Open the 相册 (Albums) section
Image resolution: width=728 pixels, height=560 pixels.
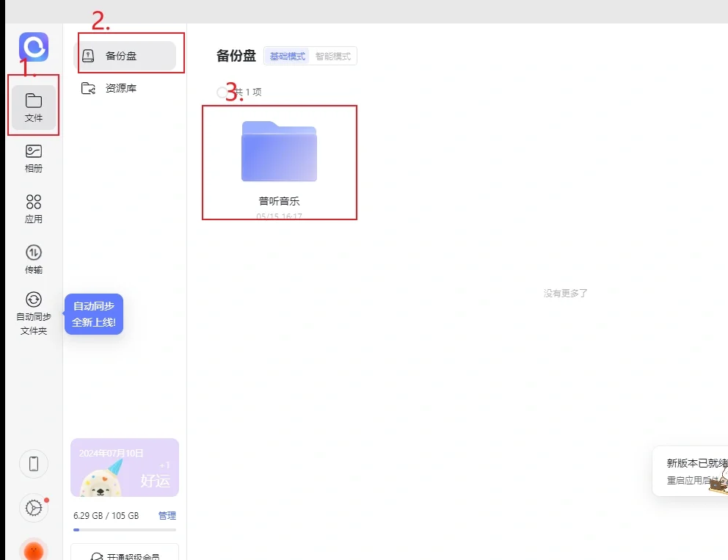pos(33,156)
